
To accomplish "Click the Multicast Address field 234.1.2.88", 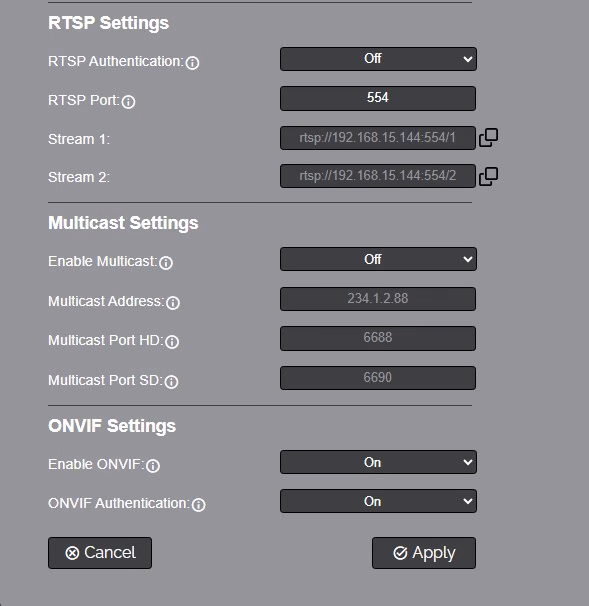I will (378, 299).
